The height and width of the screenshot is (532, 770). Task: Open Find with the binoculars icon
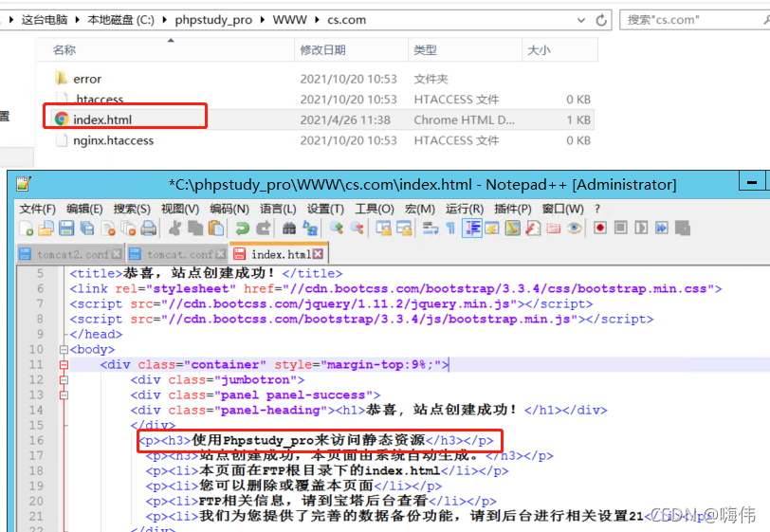pos(289,228)
